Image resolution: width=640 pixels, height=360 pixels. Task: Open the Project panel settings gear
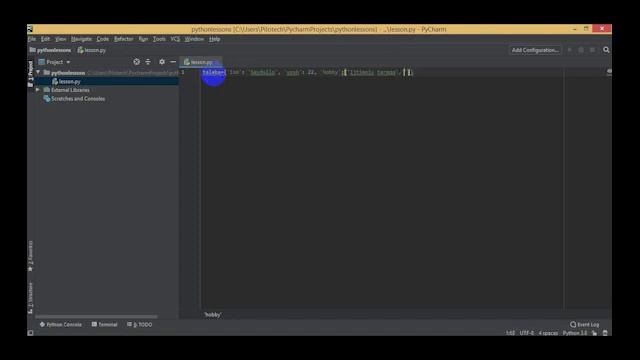(x=162, y=62)
